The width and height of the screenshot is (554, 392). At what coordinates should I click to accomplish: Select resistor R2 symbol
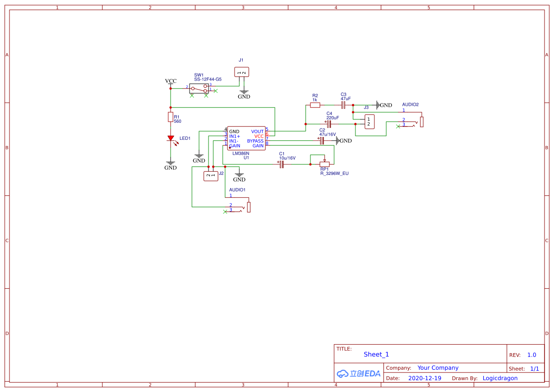[315, 105]
